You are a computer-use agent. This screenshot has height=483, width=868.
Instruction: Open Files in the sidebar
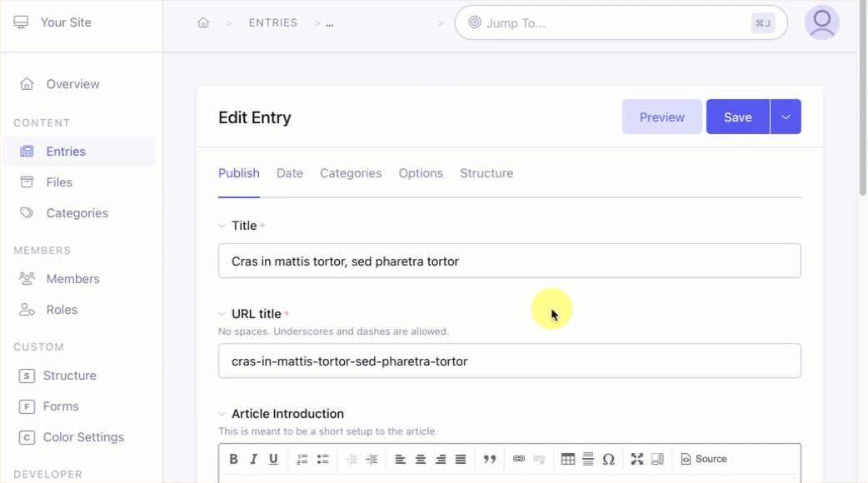point(59,182)
